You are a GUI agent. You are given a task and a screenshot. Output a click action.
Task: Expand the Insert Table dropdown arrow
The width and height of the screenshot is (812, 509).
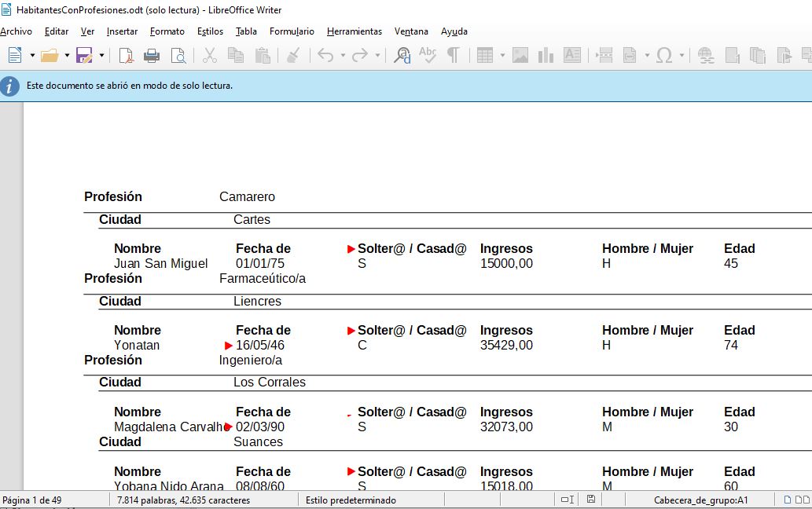[x=502, y=55]
